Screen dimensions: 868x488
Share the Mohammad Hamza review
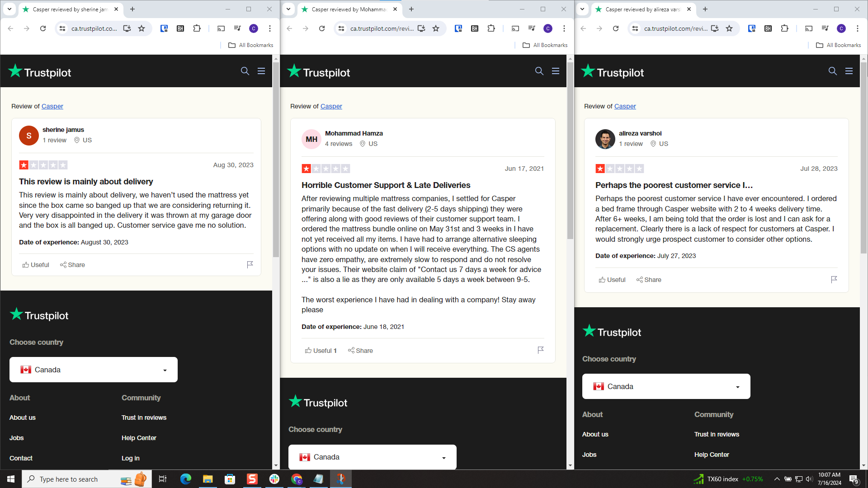click(x=360, y=351)
